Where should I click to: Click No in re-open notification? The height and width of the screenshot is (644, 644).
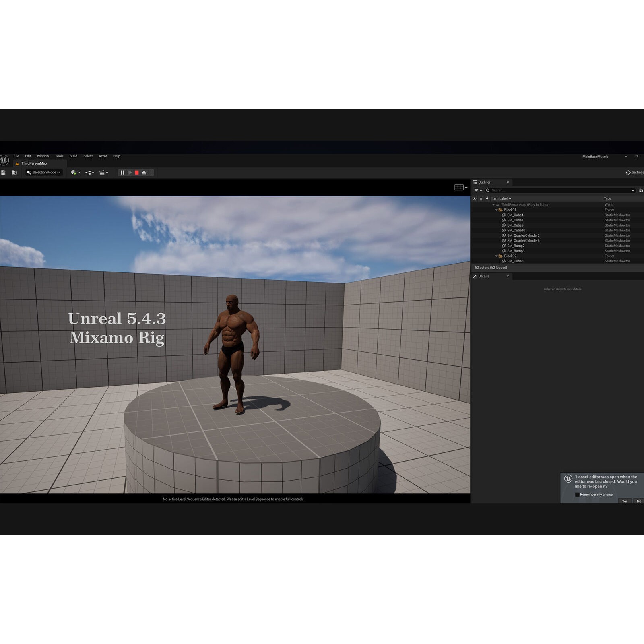[639, 501]
